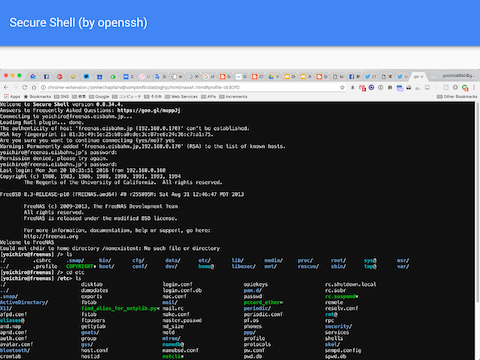Open the Web Services bookmarks folder
The width and height of the screenshot is (480, 360).
[x=181, y=97]
